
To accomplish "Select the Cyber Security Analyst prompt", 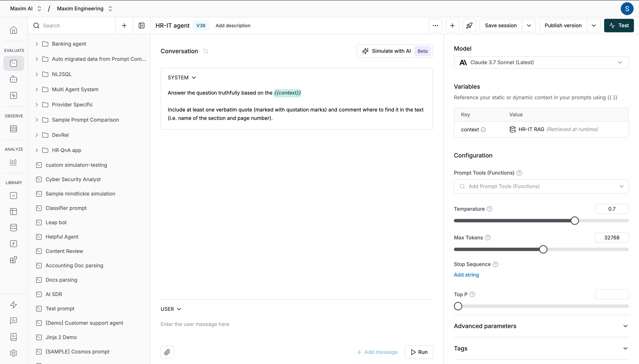I will tap(73, 179).
